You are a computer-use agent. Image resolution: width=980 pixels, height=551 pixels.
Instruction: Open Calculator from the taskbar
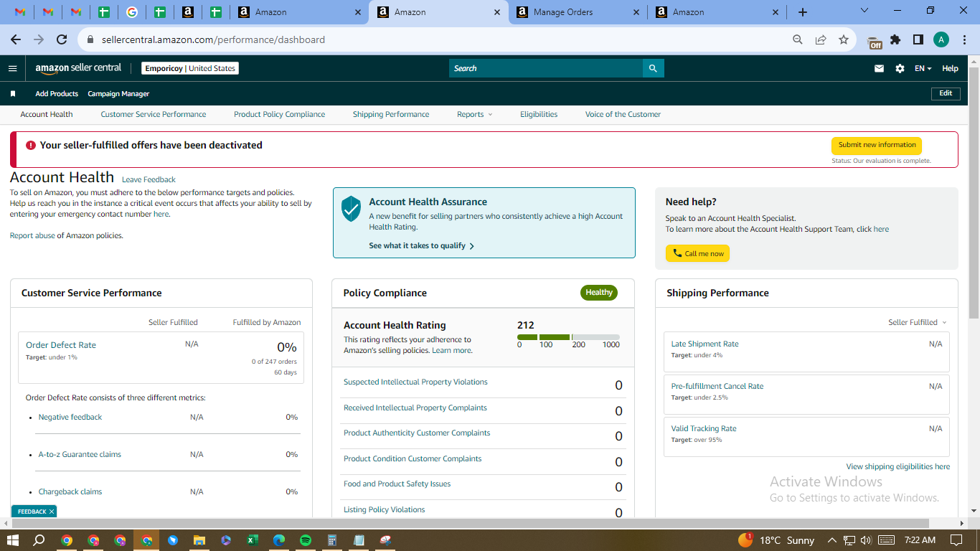[x=332, y=540]
